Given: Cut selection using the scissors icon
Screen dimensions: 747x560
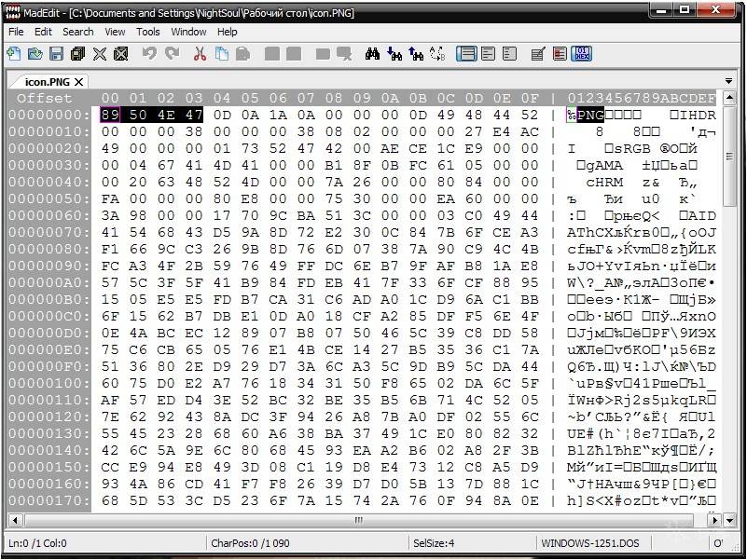Looking at the screenshot, I should pyautogui.click(x=201, y=54).
